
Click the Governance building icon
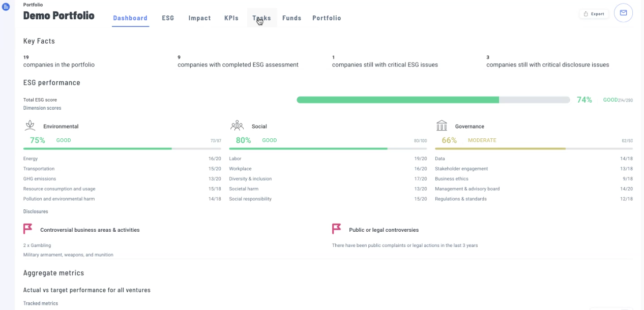[x=442, y=126]
